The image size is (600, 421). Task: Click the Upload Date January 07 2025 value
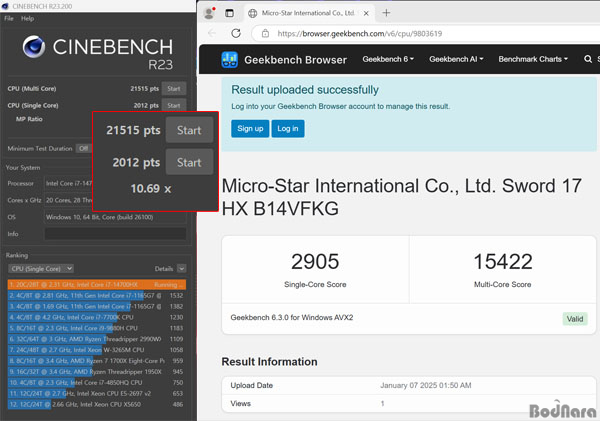pyautogui.click(x=426, y=385)
